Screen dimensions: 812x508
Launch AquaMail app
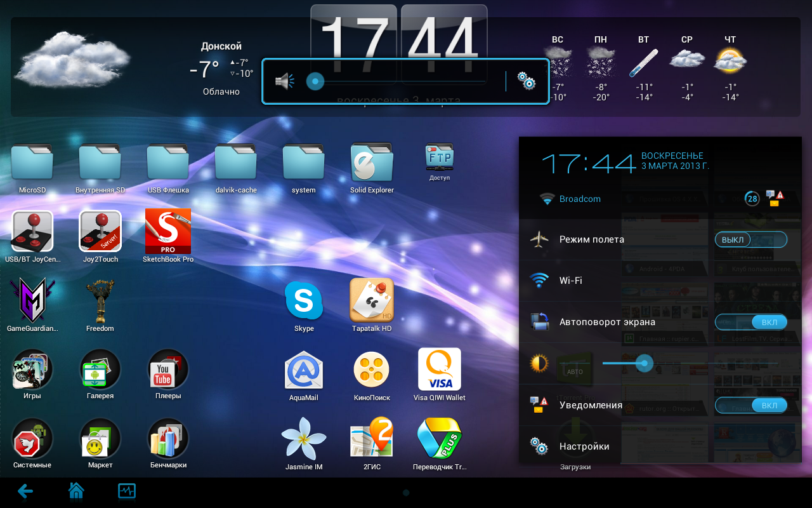point(304,370)
